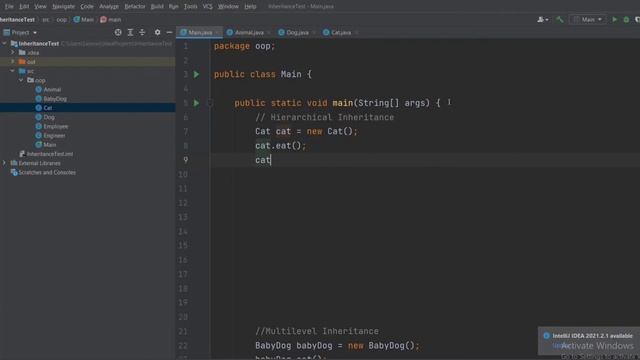Switch to the Dog.java editor tab

[x=298, y=32]
